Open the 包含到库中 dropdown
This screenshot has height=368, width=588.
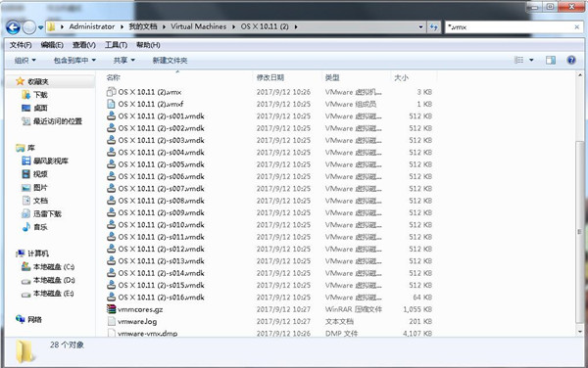click(x=74, y=61)
